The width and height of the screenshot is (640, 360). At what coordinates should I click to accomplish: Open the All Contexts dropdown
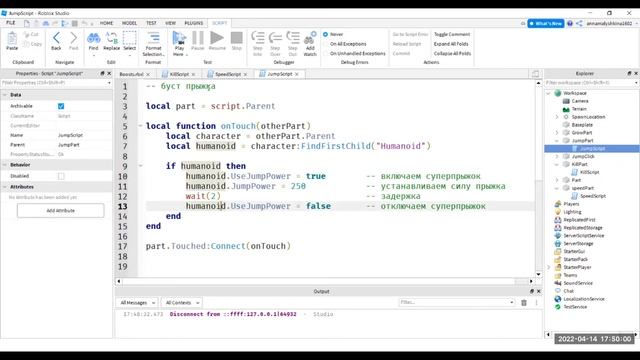pos(182,303)
